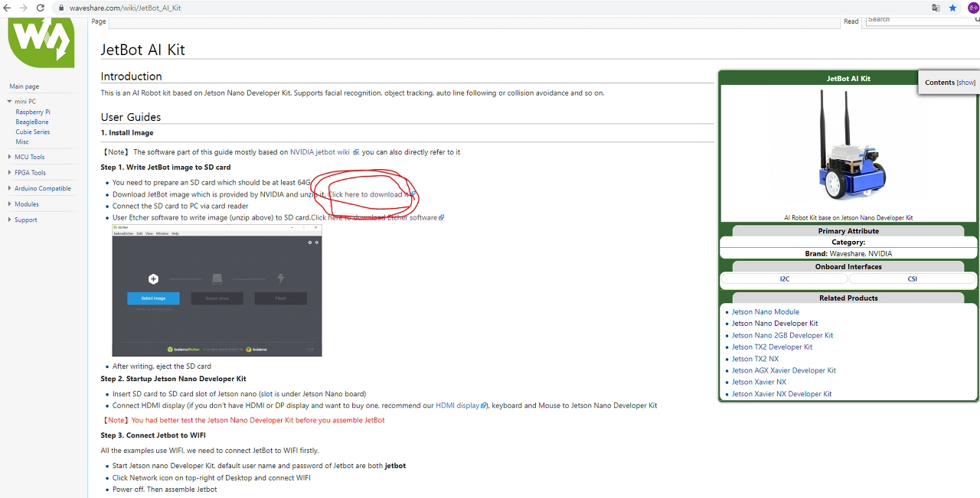Image resolution: width=980 pixels, height=498 pixels.
Task: Click the 'Onboard Interfaces' infobox header
Action: 848,267
